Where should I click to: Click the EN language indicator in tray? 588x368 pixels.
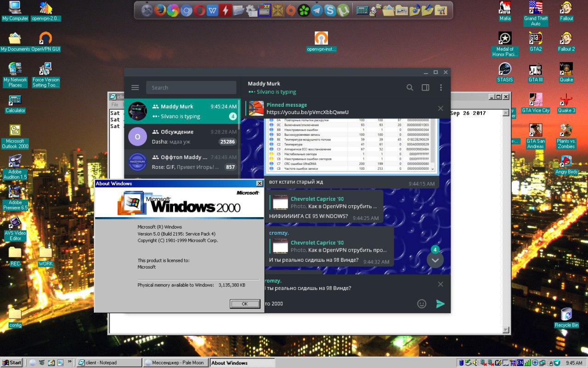520,362
